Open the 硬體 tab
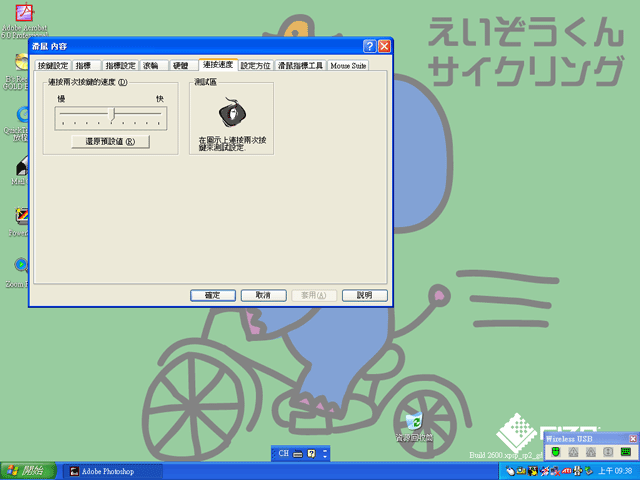 coord(182,66)
